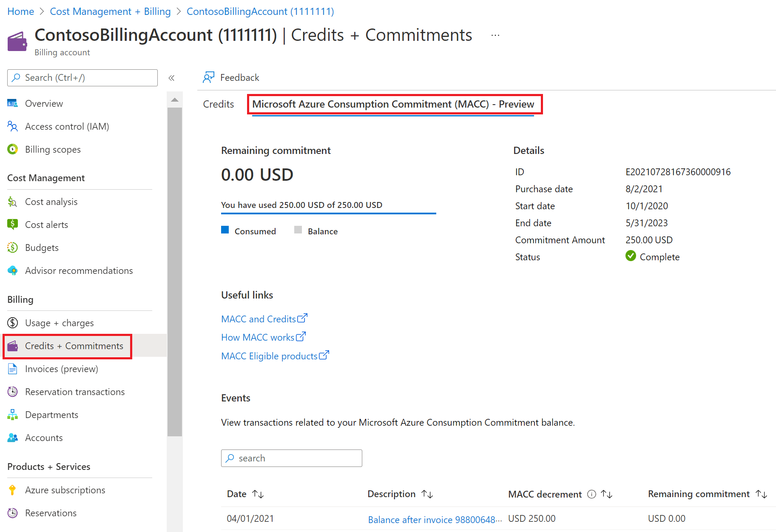Select the Departments hierarchy icon
Screen dimensions: 776x532
click(13, 415)
